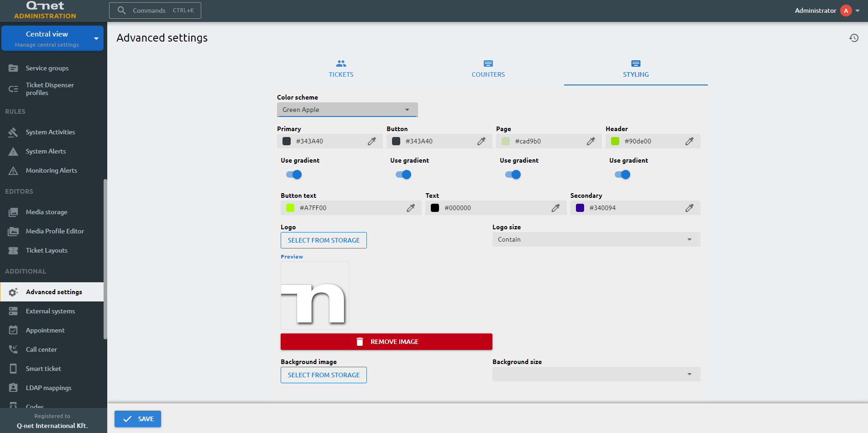Open Call center menu item
The height and width of the screenshot is (433, 868).
coord(52,349)
